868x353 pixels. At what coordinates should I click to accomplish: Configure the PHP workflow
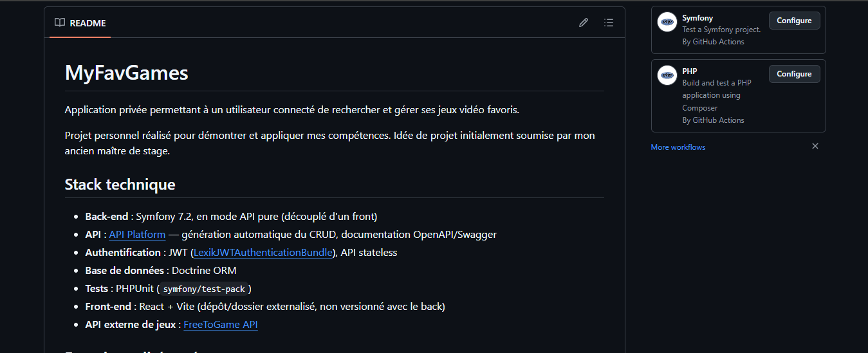tap(794, 74)
